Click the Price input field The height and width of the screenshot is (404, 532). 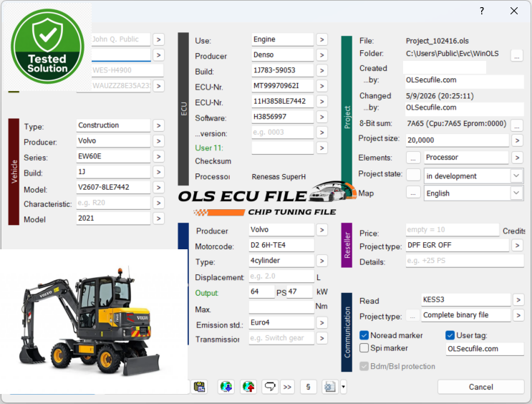coord(453,230)
